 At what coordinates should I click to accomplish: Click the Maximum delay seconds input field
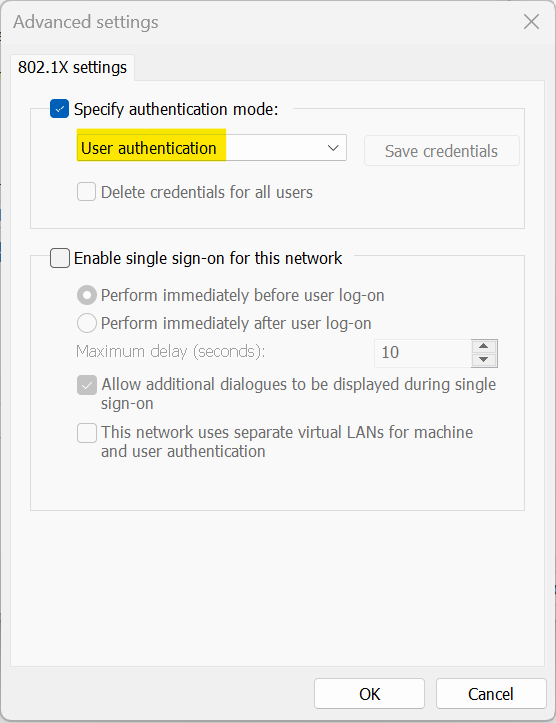pyautogui.click(x=423, y=353)
